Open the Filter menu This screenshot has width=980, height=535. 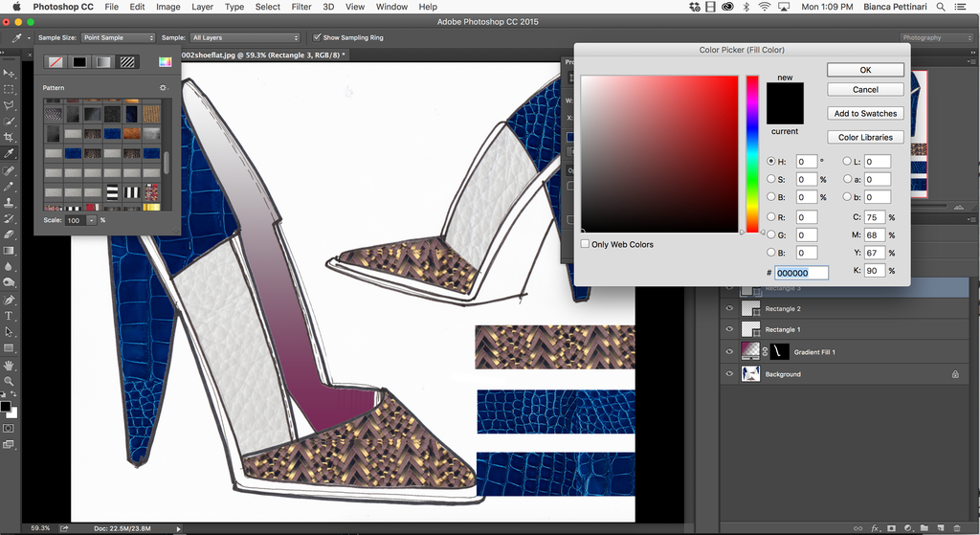pos(301,7)
